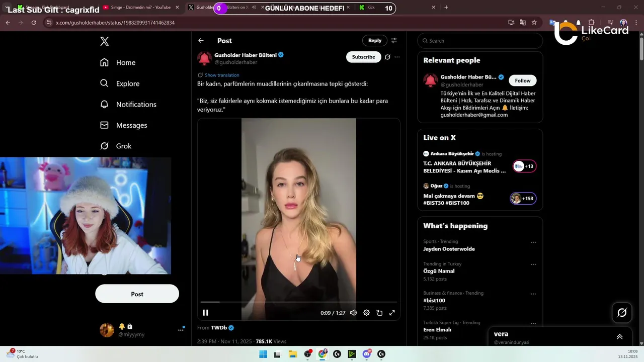Toggle picture-in-picture for the video

tap(379, 313)
